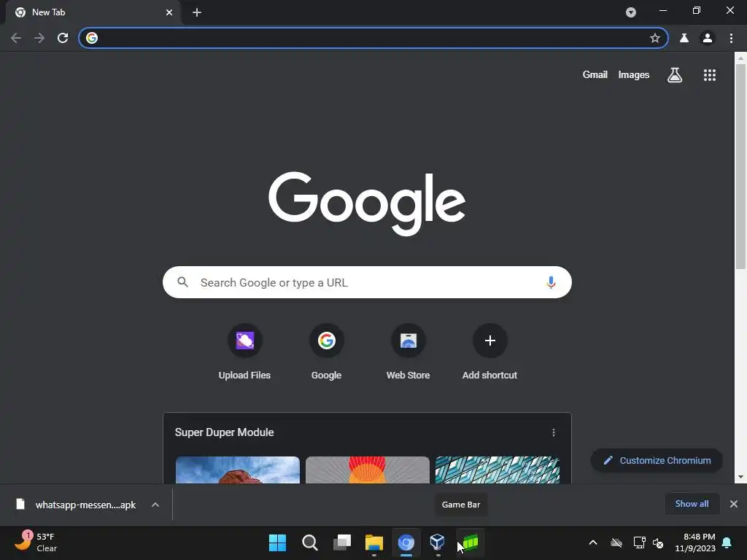Open Images link
Image resolution: width=747 pixels, height=560 pixels.
point(634,75)
